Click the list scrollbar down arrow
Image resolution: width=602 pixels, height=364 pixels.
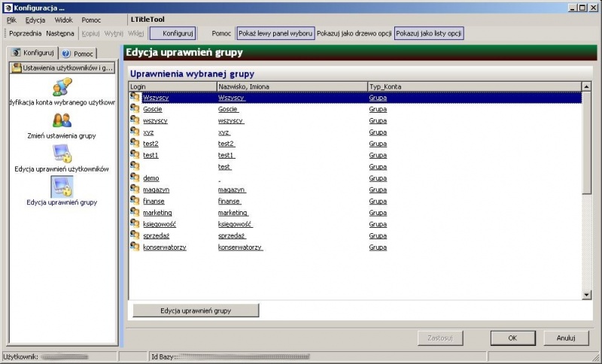pyautogui.click(x=587, y=295)
